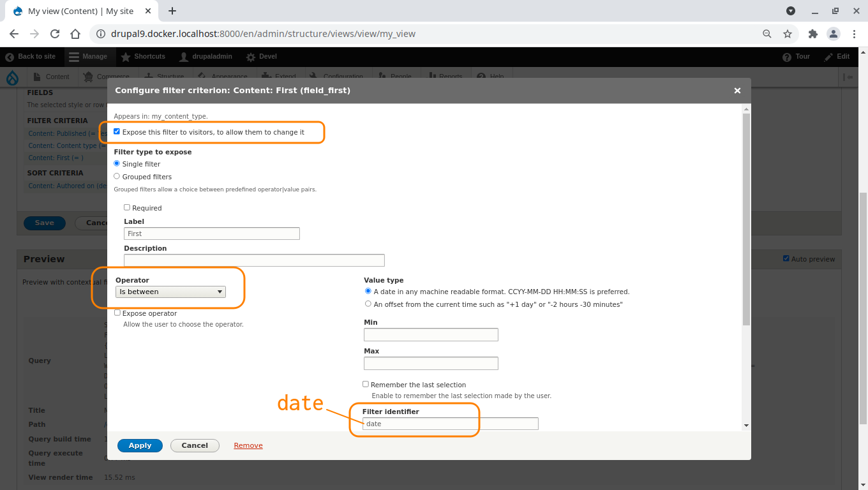
Task: Open the Tour help icon
Action: [796, 57]
